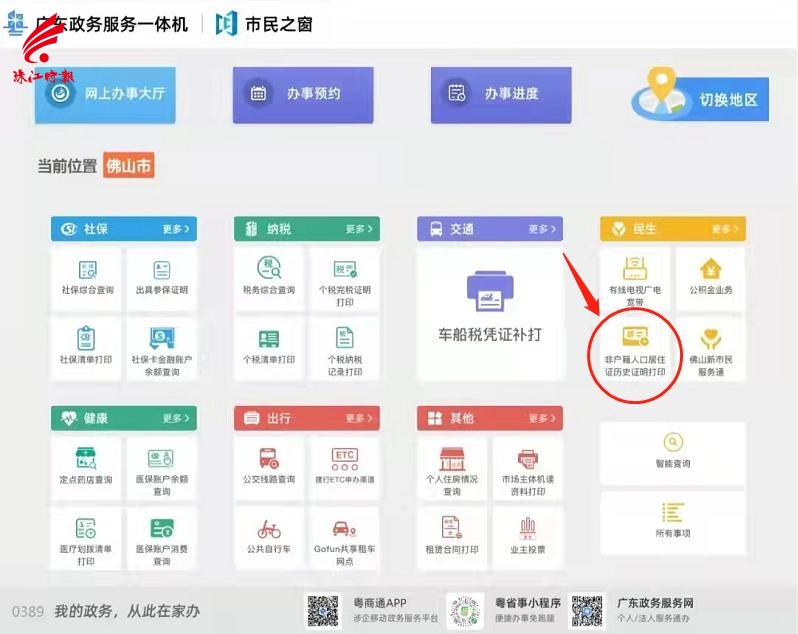
Task: Open 非户籍人口居住证历史证明打印
Action: pos(635,351)
